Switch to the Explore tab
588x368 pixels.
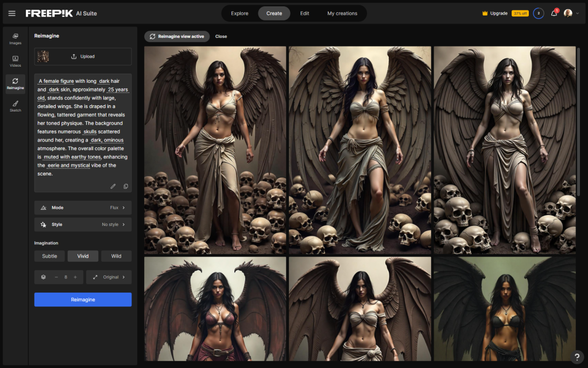239,13
